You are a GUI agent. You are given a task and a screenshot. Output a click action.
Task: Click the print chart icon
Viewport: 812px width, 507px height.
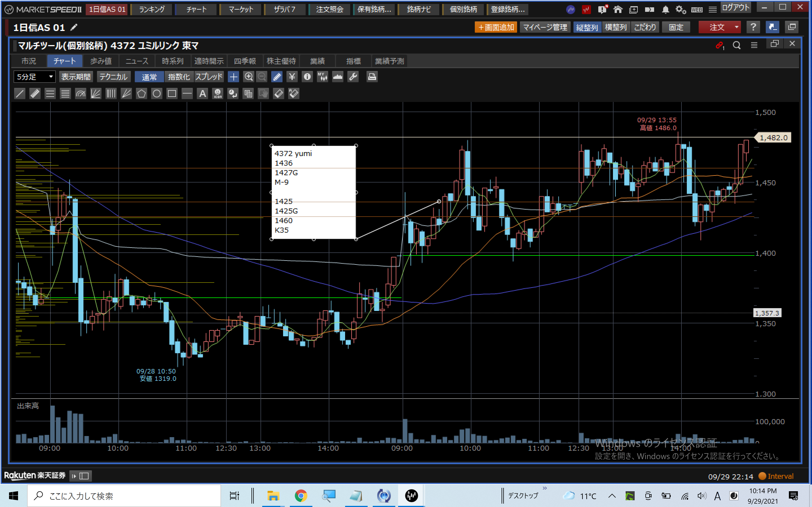tap(372, 77)
